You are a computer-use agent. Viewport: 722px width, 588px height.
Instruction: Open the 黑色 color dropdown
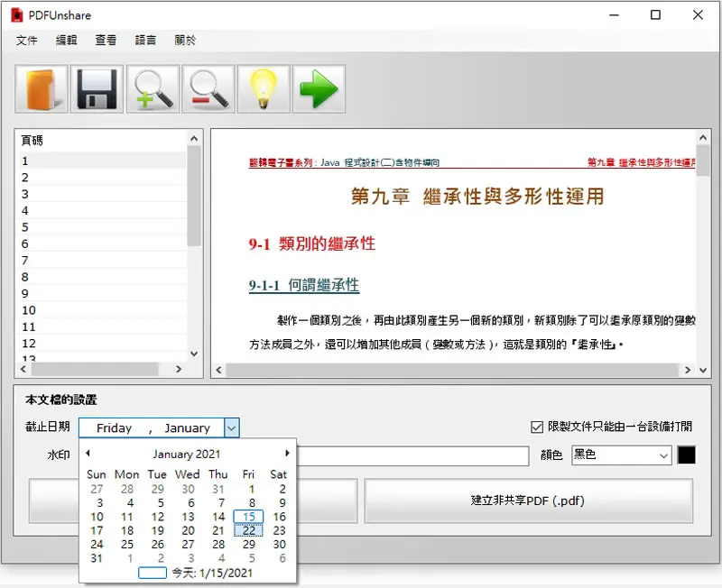[x=621, y=455]
